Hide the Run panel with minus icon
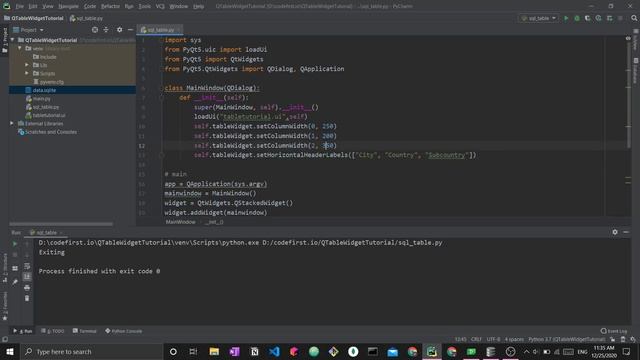Image resolution: width=640 pixels, height=360 pixels. point(626,232)
